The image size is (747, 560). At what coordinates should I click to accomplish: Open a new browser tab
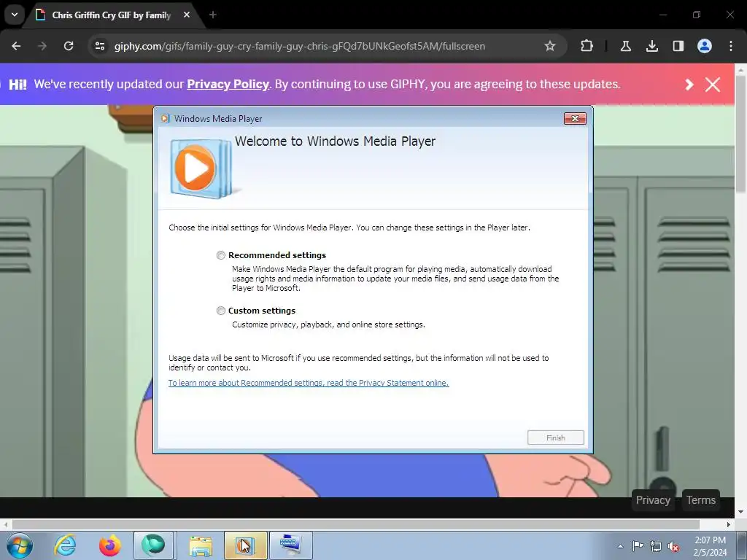(x=213, y=15)
